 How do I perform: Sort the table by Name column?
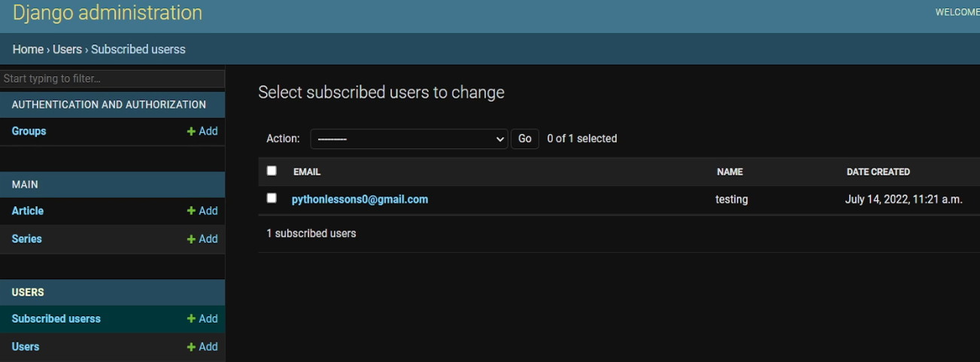coord(730,172)
